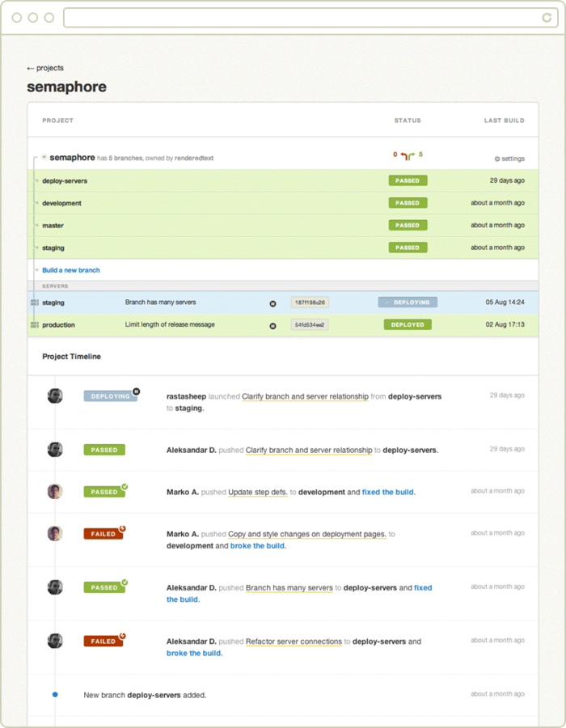Open pushed commit 'Clarify branch and server relationship'
The image size is (566, 728).
click(x=309, y=450)
